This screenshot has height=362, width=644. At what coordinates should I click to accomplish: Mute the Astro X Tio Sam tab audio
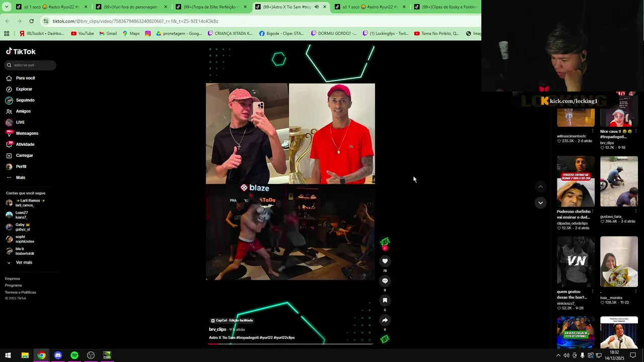tap(316, 7)
